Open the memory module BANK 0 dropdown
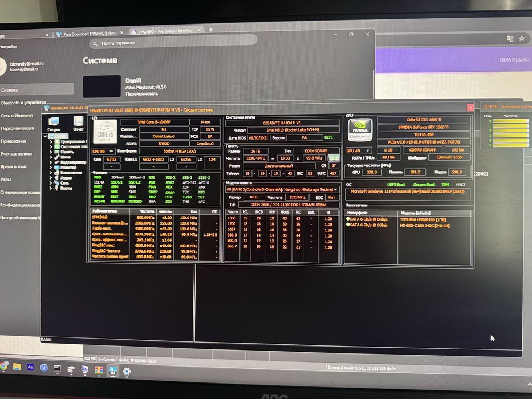532x399 pixels. point(282,189)
